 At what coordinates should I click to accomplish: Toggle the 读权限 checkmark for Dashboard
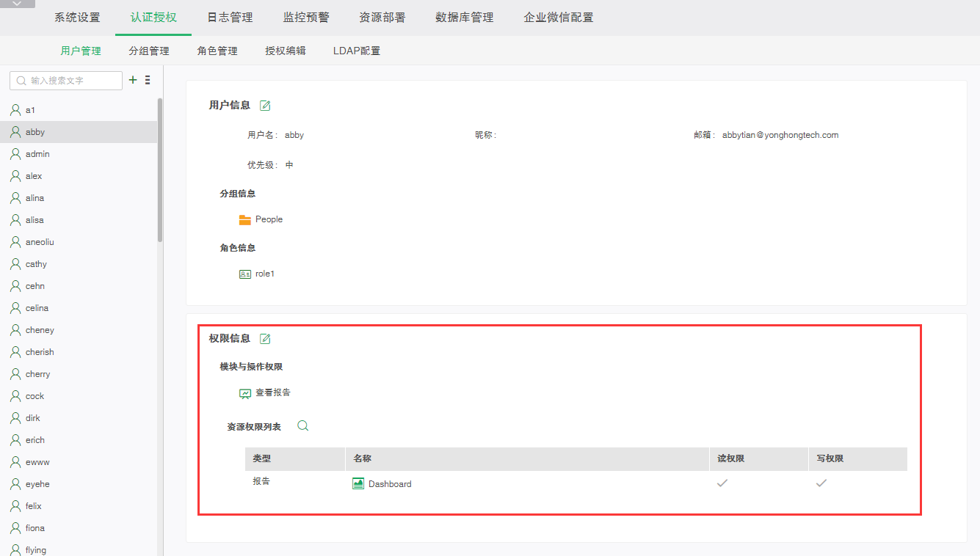722,483
